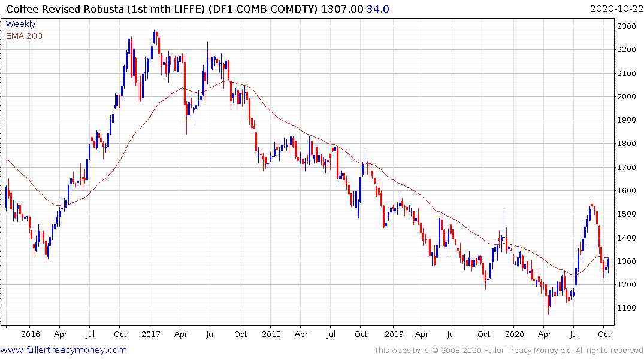The height and width of the screenshot is (359, 644).
Task: Select the '(DF1 COMB COMDTY)' ticker text
Action: point(263,9)
